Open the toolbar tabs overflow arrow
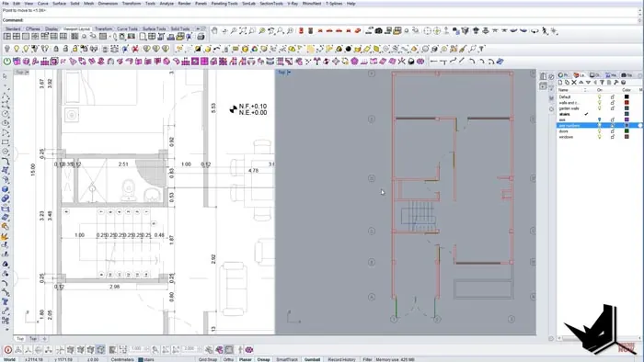This screenshot has width=644, height=362. click(x=198, y=28)
